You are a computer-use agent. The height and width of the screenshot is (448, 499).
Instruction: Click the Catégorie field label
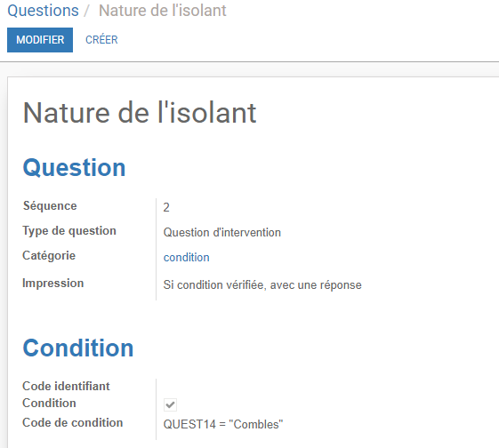[49, 255]
